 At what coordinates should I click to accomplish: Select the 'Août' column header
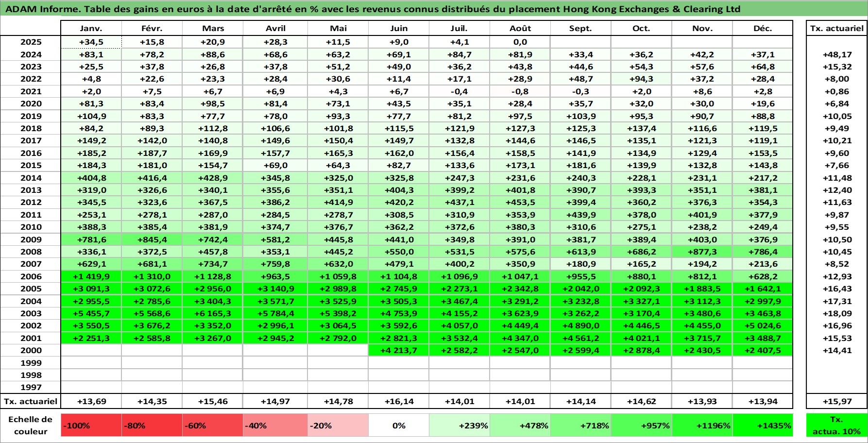520,28
